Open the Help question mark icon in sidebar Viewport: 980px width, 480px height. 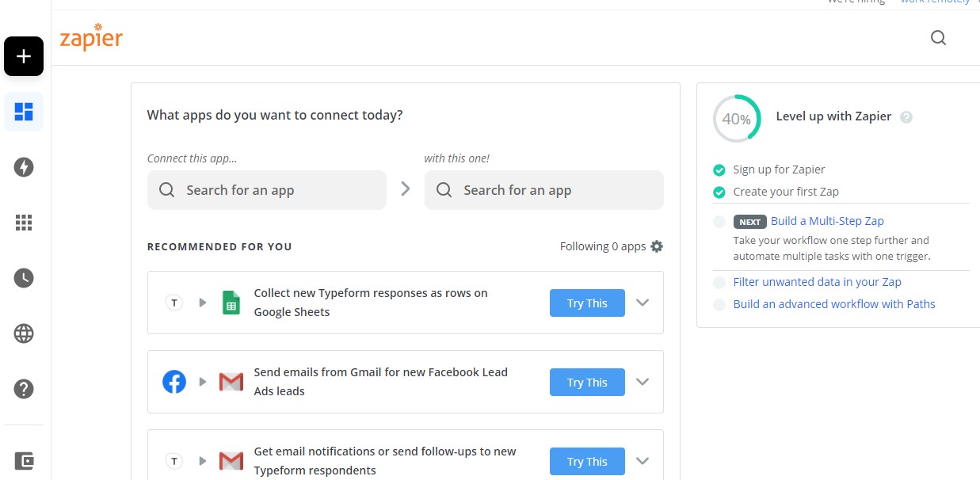pyautogui.click(x=24, y=389)
